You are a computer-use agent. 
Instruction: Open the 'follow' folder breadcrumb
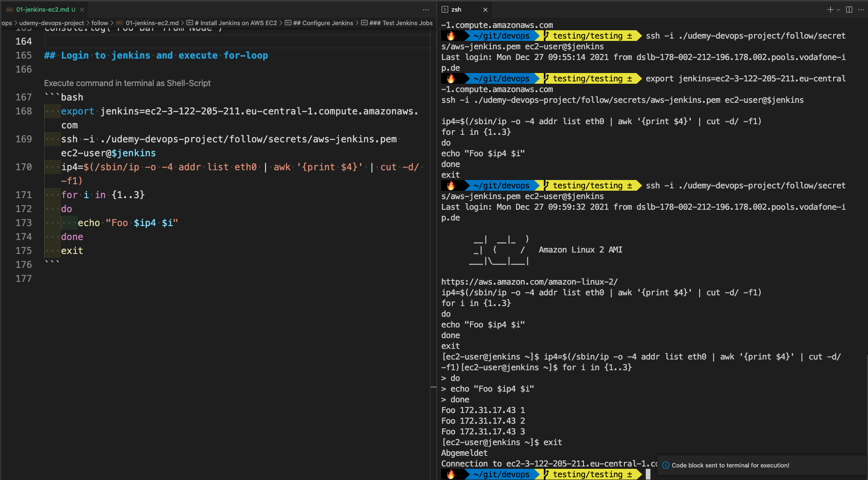tap(99, 23)
